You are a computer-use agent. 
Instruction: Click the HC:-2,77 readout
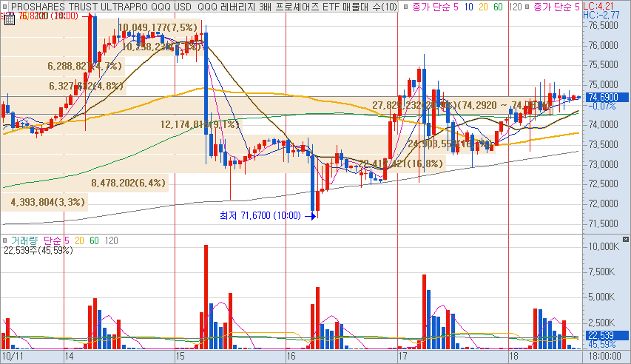(x=601, y=16)
